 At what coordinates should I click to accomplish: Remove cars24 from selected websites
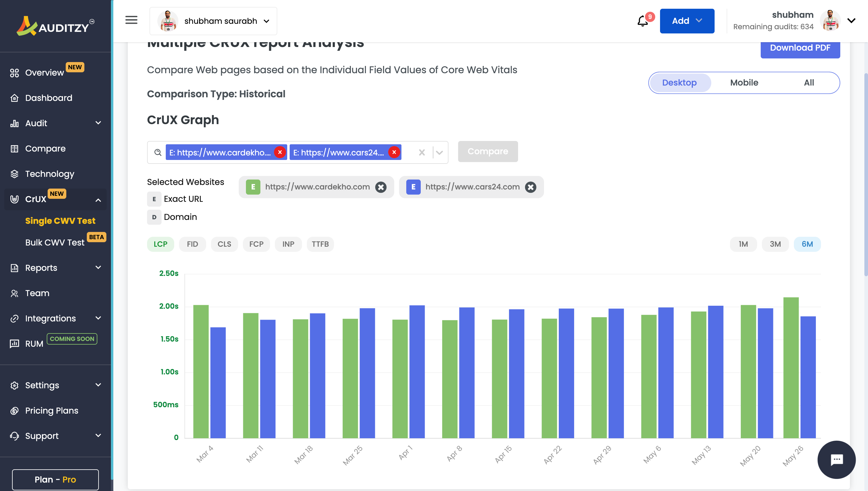[530, 187]
